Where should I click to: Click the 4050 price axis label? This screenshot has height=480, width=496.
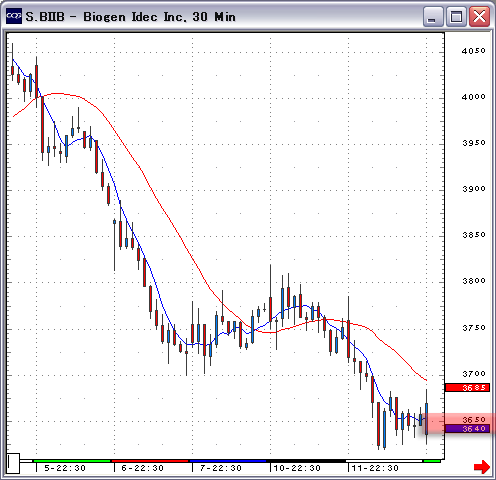(474, 51)
